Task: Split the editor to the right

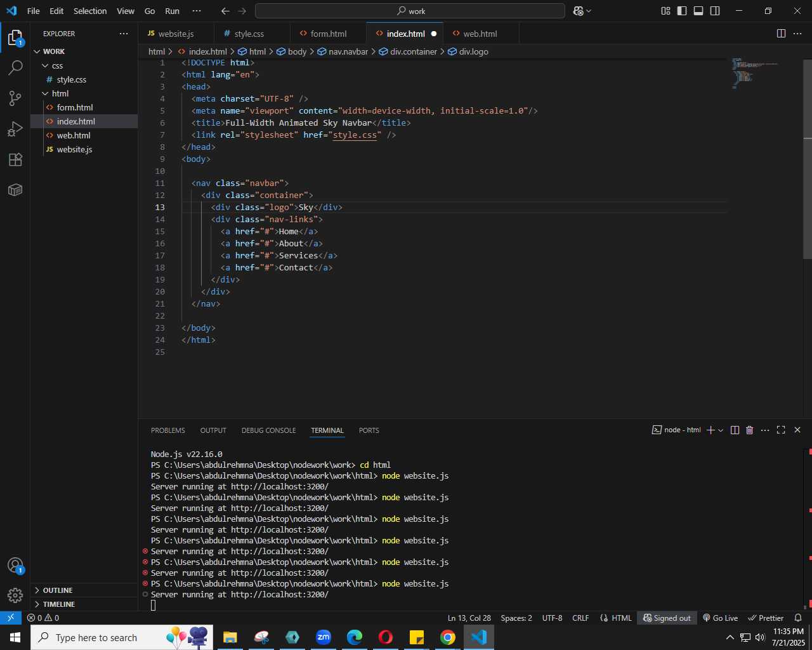Action: [782, 34]
